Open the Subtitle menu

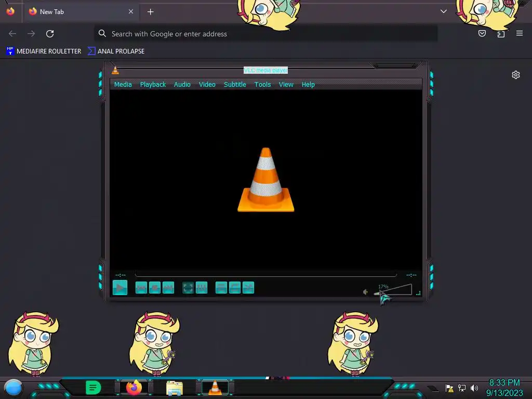coord(235,85)
